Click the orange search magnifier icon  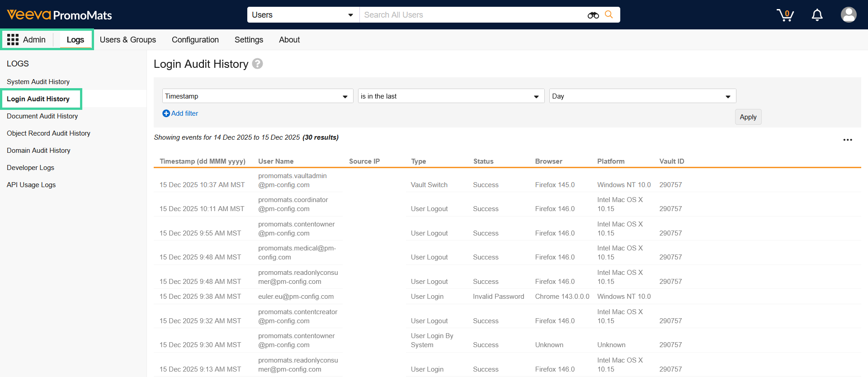[609, 14]
